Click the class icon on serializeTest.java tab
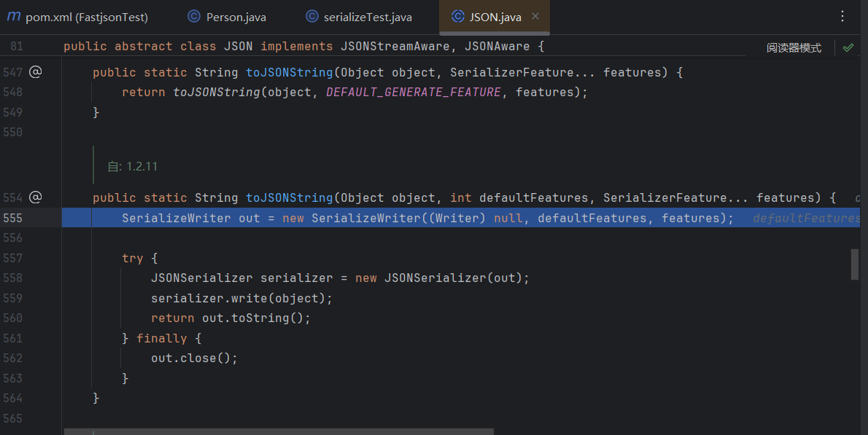The width and height of the screenshot is (868, 435). (x=311, y=17)
